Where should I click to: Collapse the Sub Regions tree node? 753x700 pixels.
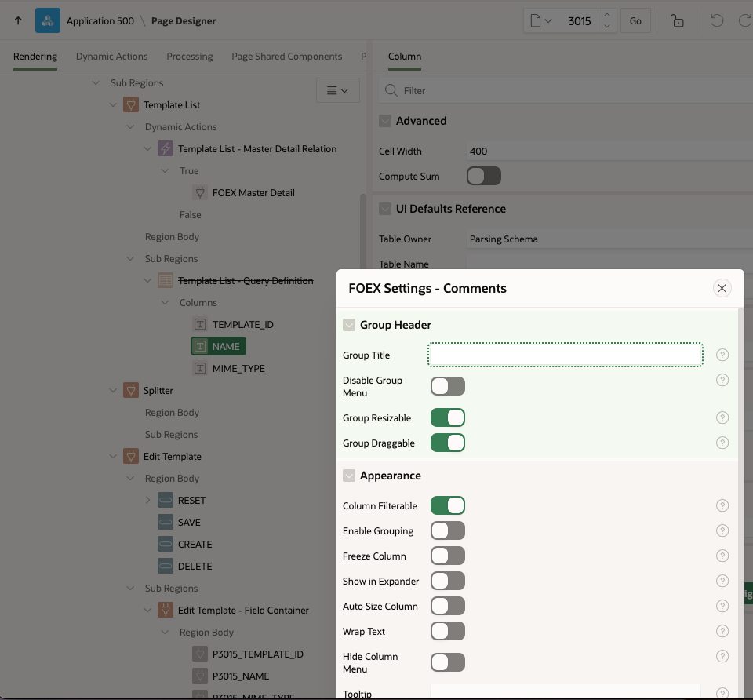tap(95, 82)
